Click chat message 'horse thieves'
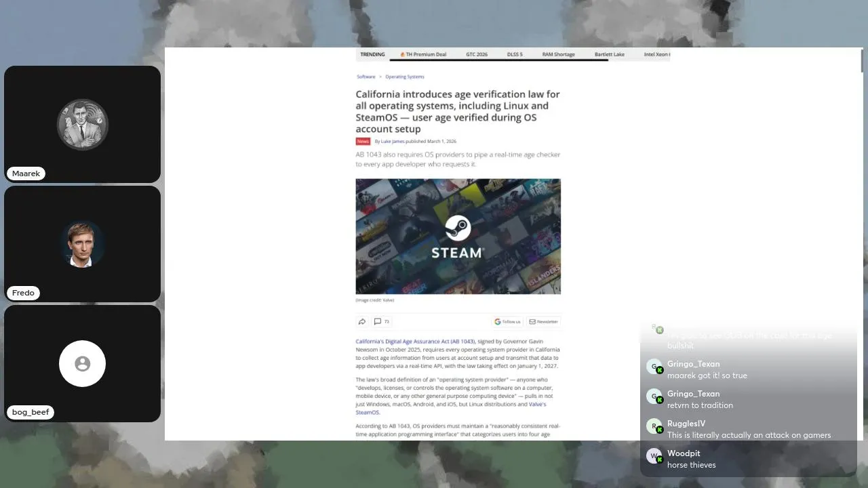 click(x=692, y=465)
